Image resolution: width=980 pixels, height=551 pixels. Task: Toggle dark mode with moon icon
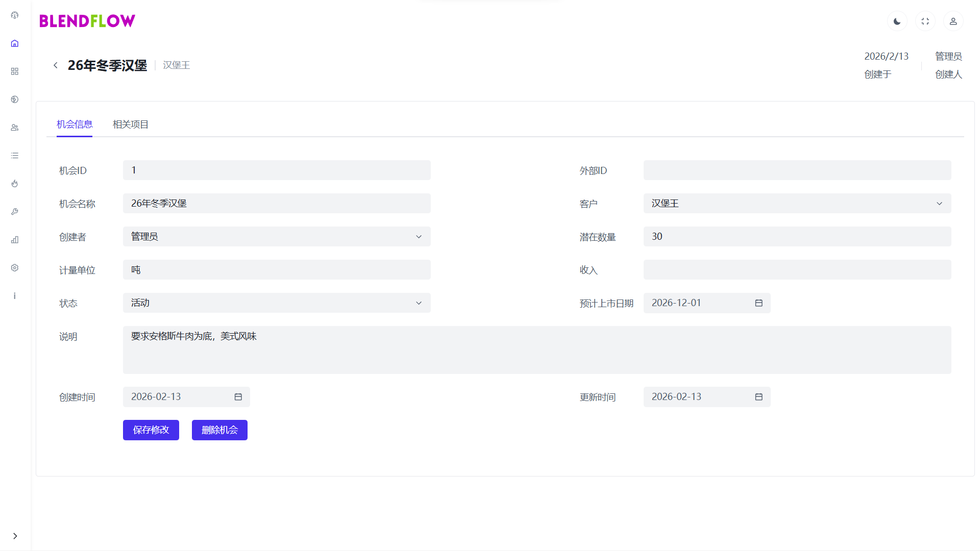(x=897, y=21)
